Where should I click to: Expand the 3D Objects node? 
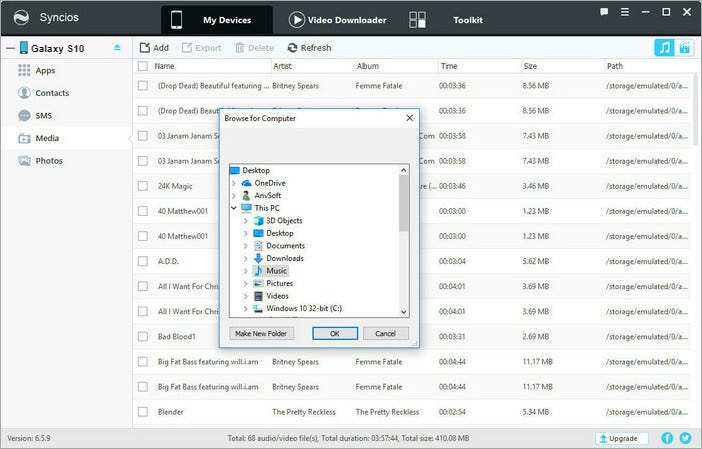(245, 221)
